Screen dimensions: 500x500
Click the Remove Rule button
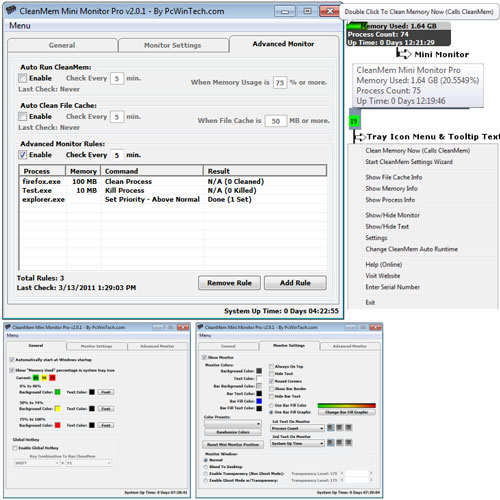pyautogui.click(x=229, y=283)
